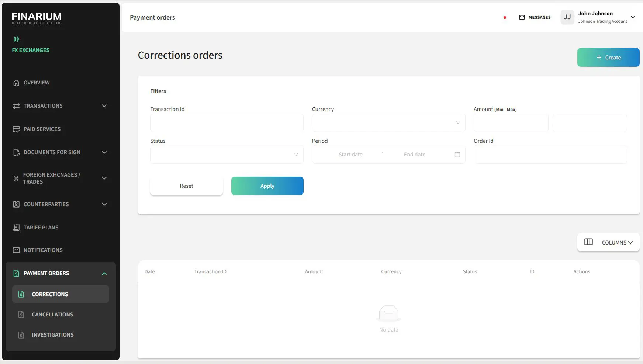
Task: Select the Investigations submenu item
Action: [61, 335]
